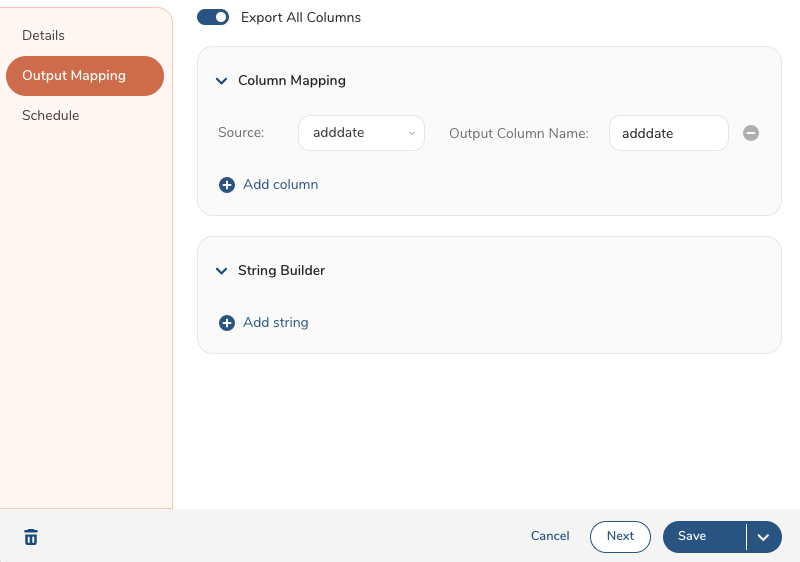The height and width of the screenshot is (562, 800).
Task: Open the Source dropdown showing adddate
Action: coord(361,133)
